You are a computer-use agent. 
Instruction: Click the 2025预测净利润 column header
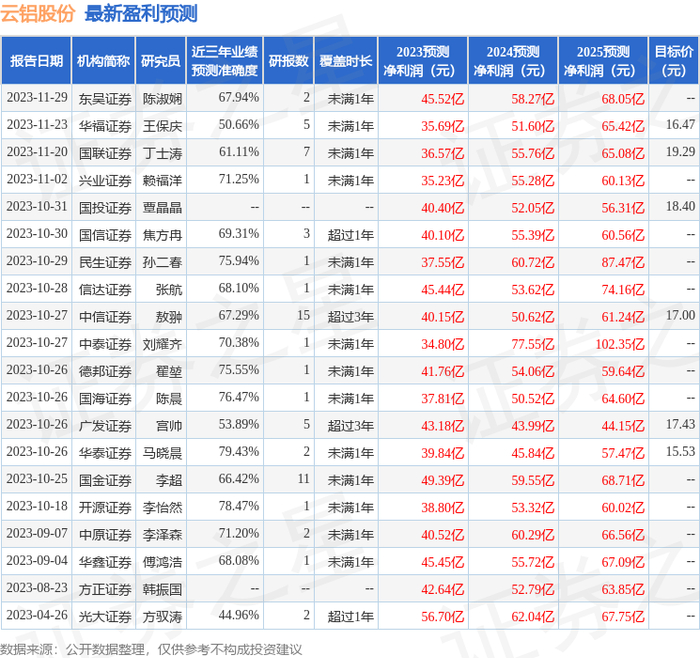point(603,61)
